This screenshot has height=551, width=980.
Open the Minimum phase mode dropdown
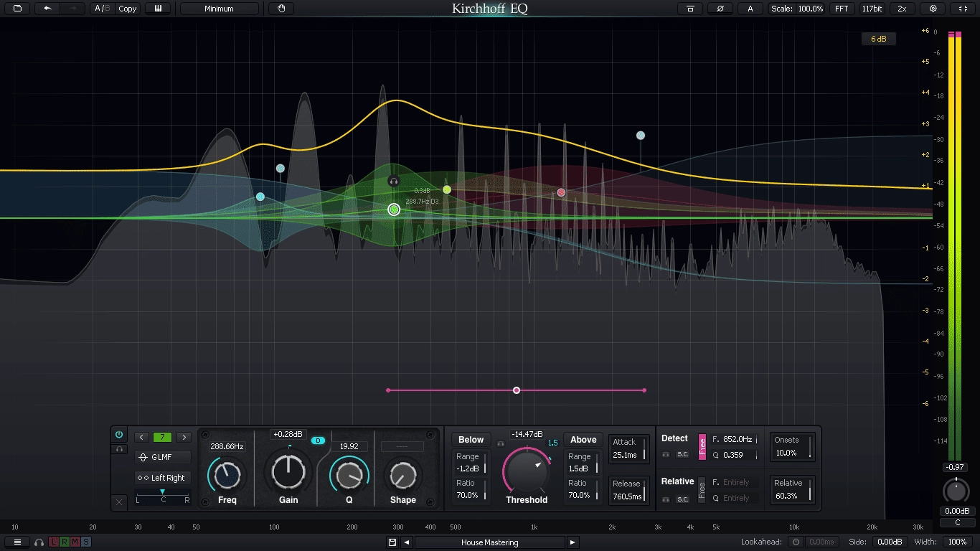(219, 9)
